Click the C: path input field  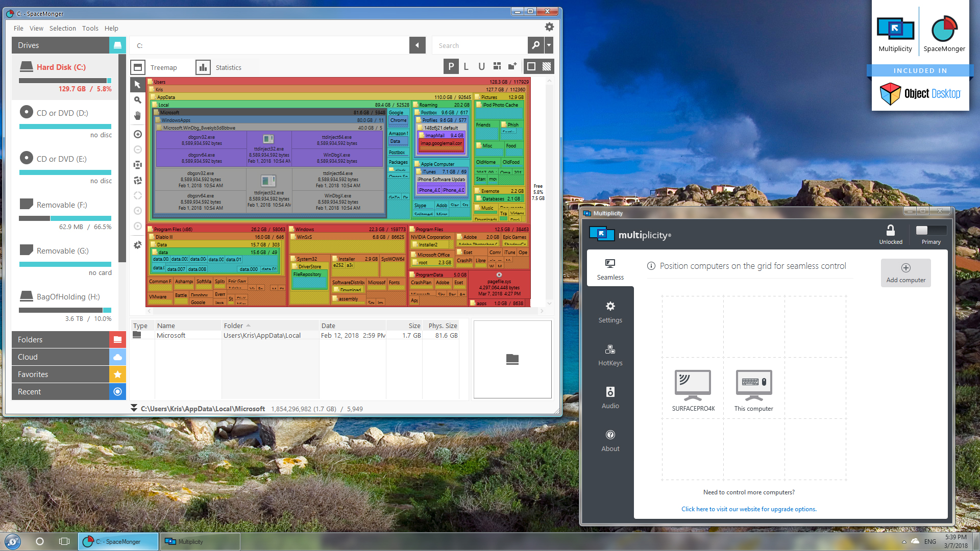coord(269,45)
